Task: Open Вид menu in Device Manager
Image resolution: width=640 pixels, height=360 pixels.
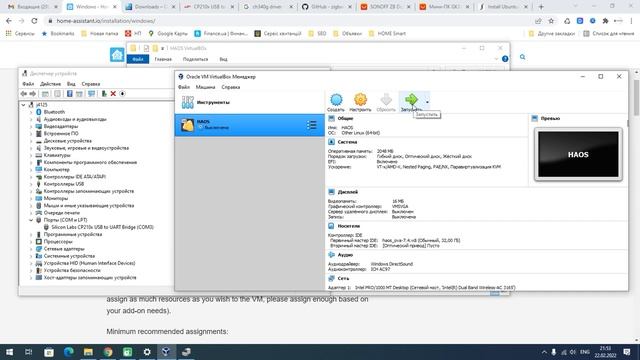Action: [x=71, y=84]
